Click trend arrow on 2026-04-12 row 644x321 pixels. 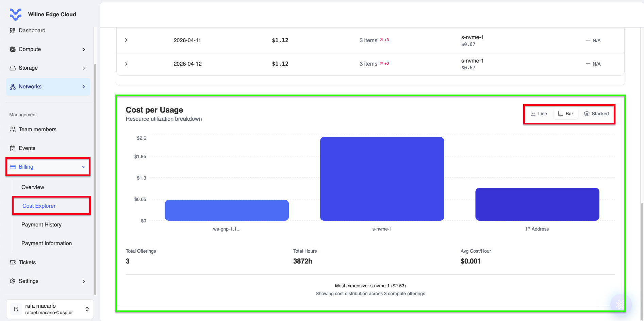point(381,63)
